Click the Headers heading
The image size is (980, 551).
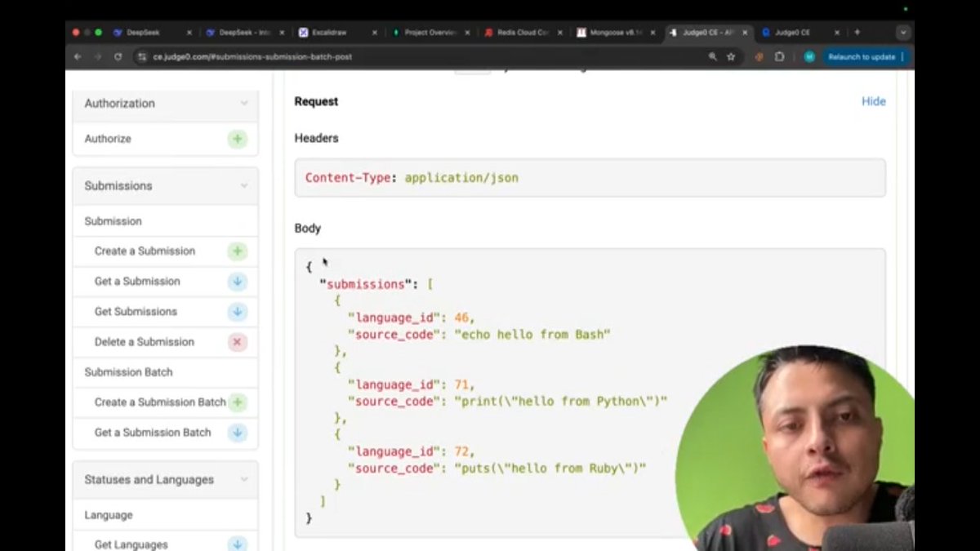tap(316, 139)
